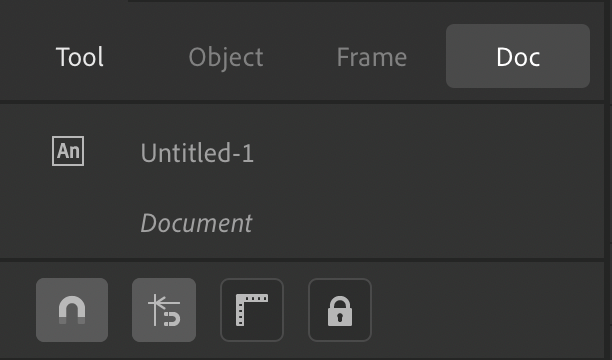The height and width of the screenshot is (360, 612).
Task: Enable rulers with the ruler button
Action: [252, 310]
